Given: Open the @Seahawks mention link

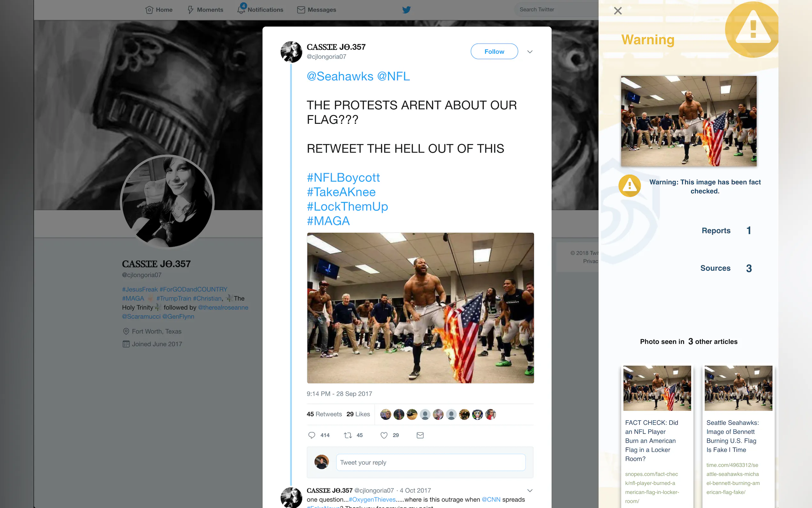Looking at the screenshot, I should 340,76.
